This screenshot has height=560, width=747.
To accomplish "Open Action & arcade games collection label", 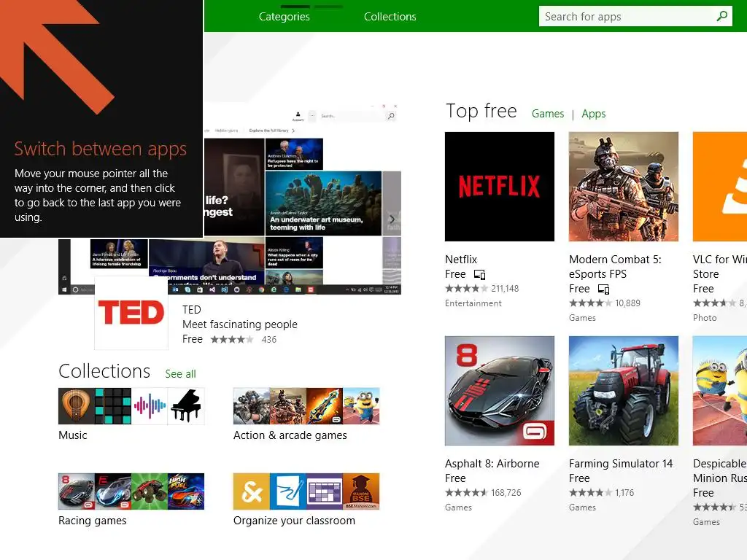I will [290, 435].
